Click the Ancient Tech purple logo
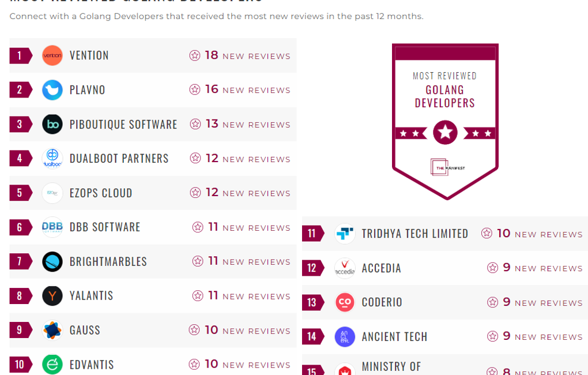Image resolution: width=588 pixels, height=375 pixels. [x=345, y=337]
